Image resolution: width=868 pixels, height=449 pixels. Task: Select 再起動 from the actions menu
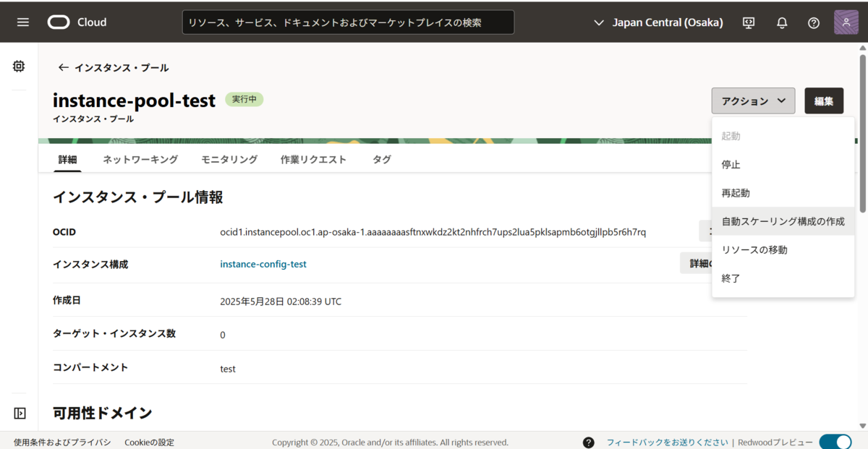(783, 193)
